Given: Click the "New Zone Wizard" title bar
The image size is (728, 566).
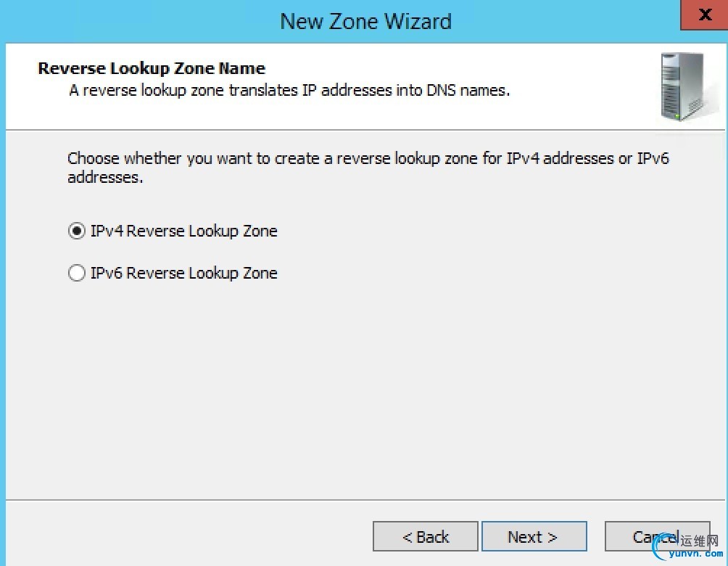Looking at the screenshot, I should pyautogui.click(x=365, y=20).
